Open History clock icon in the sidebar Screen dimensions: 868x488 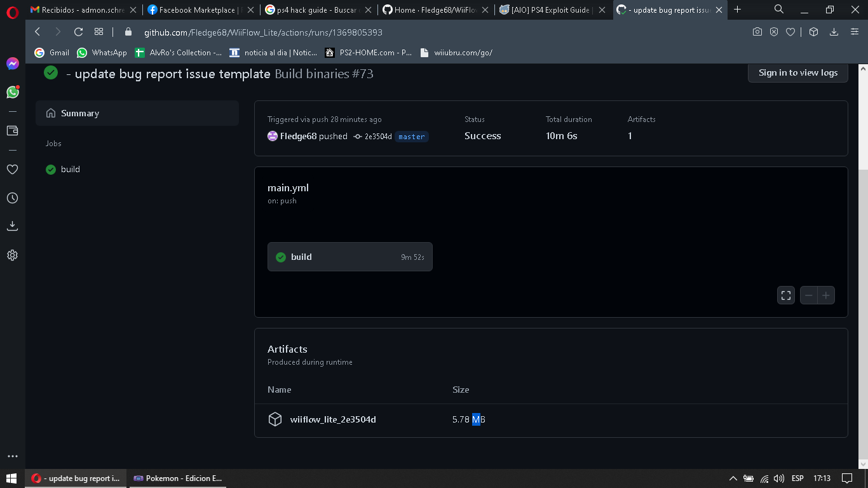[12, 198]
